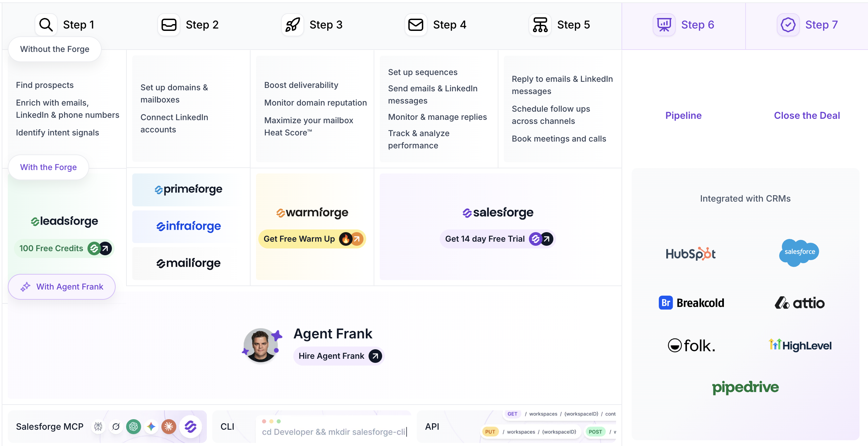The height and width of the screenshot is (446, 868).
Task: Click Hire Agent Frank button
Action: 339,356
